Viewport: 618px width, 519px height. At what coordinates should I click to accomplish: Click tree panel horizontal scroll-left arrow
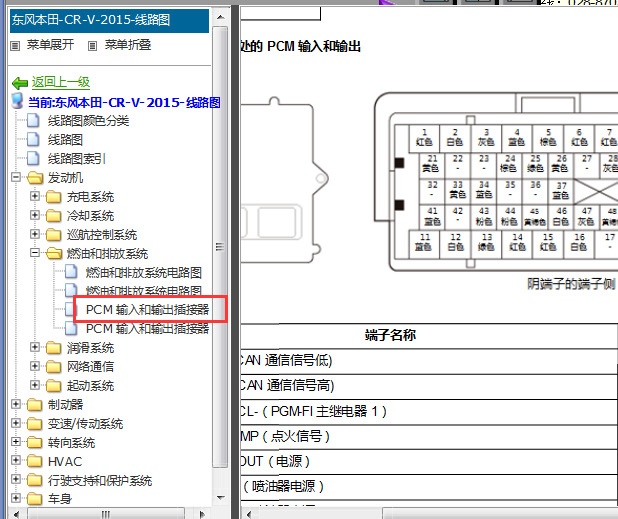point(16,514)
